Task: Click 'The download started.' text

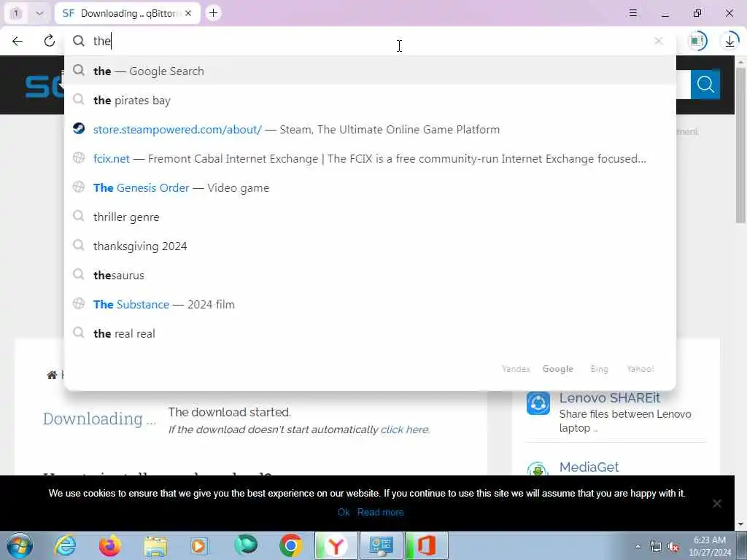Action: [x=229, y=412]
